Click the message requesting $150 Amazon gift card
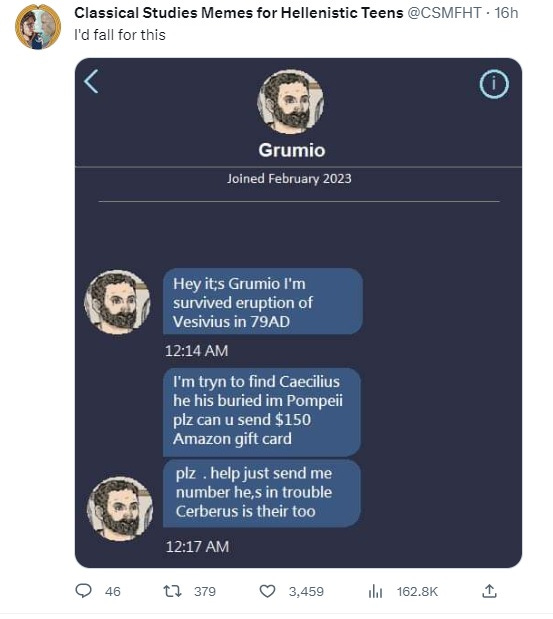 coord(262,412)
